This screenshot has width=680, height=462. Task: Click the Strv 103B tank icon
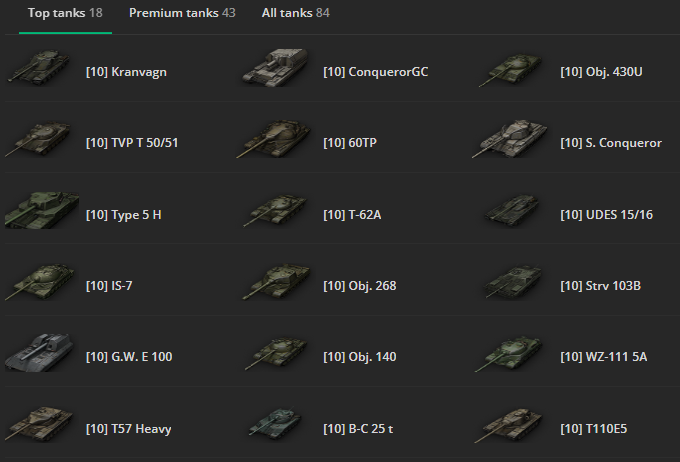(x=513, y=282)
